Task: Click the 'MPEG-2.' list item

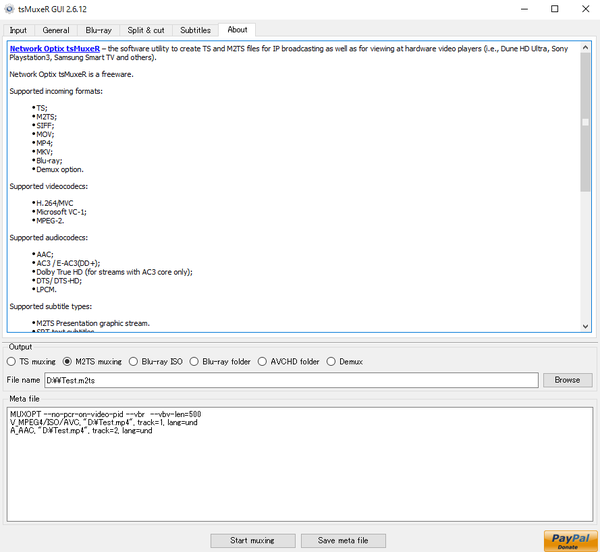Action: point(50,221)
